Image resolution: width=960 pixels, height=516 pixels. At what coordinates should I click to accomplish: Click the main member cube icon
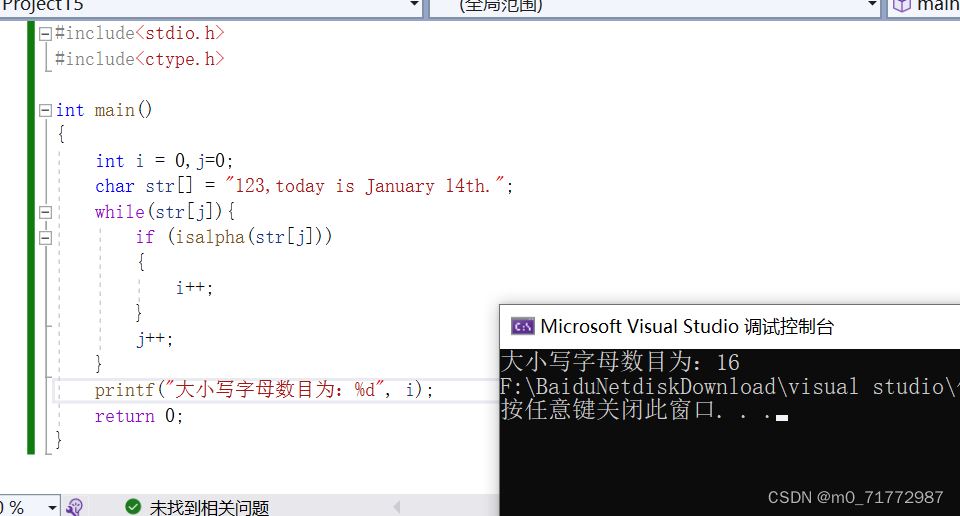(x=902, y=6)
